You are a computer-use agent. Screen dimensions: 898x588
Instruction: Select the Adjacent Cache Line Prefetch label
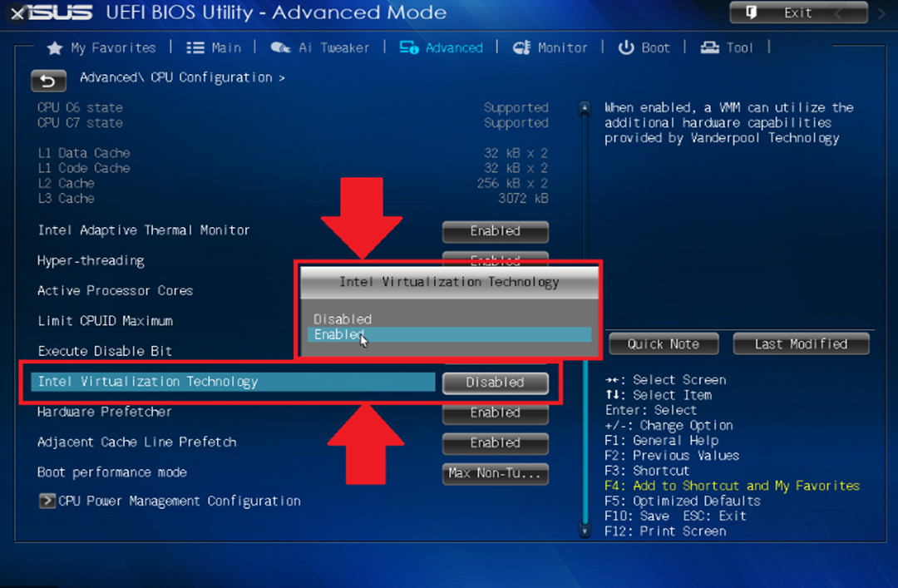137,442
